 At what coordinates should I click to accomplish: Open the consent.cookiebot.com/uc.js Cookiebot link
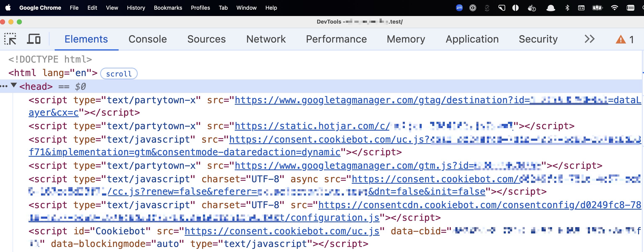point(282,231)
